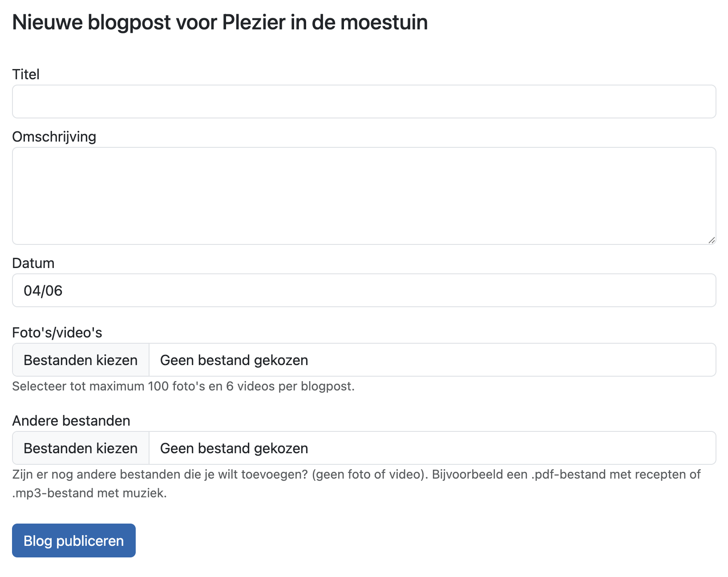Click the Blog publiceren button

tap(74, 540)
